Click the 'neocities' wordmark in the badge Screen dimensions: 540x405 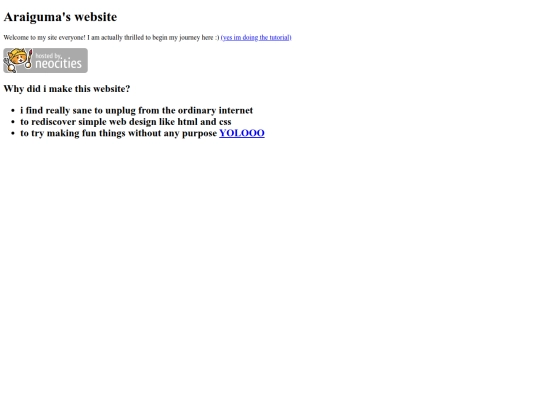pos(59,63)
